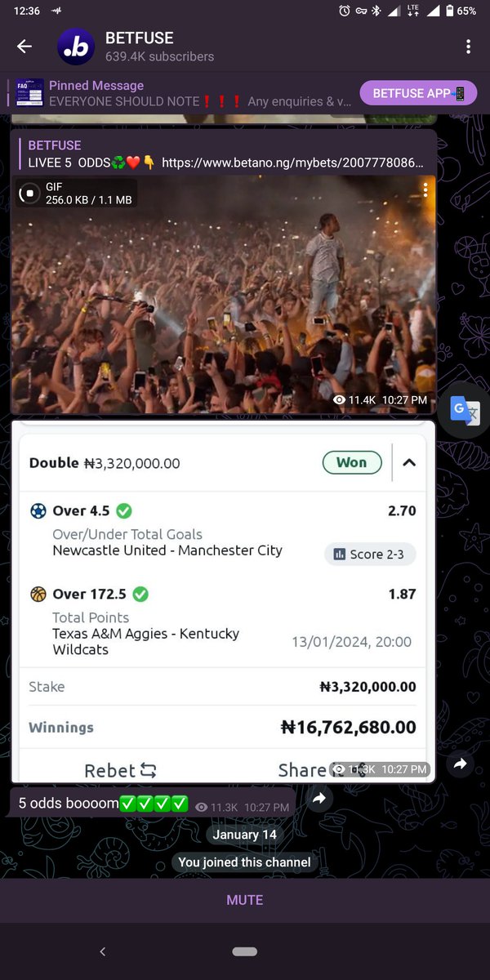Screen dimensions: 490x980
Task: Tap the green check next to Over 4.5
Action: coord(124,511)
